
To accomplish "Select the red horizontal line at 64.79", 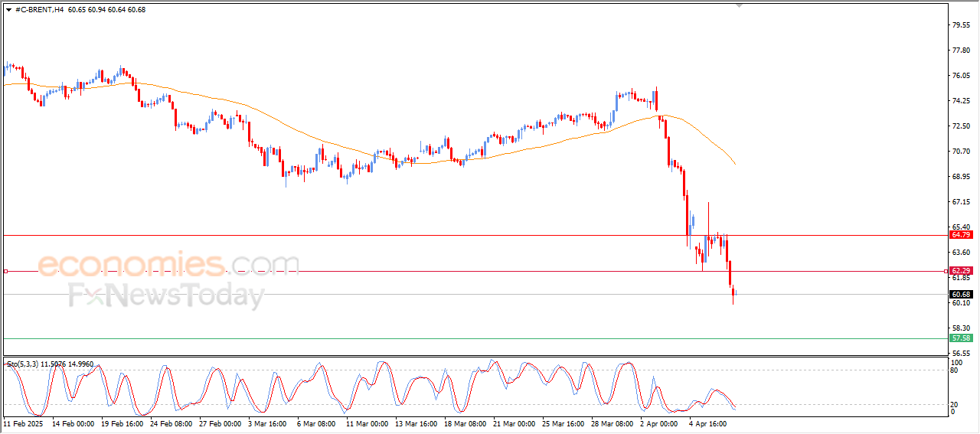I will (x=475, y=235).
